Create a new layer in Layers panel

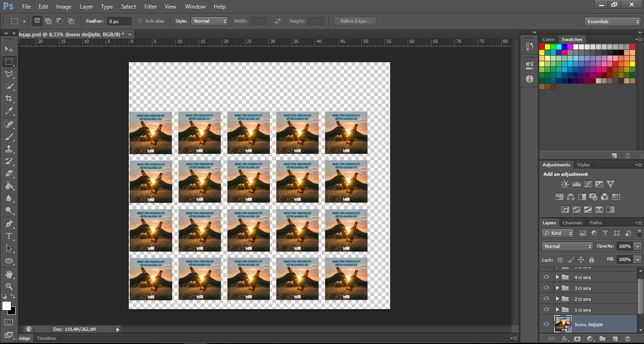tap(615, 339)
